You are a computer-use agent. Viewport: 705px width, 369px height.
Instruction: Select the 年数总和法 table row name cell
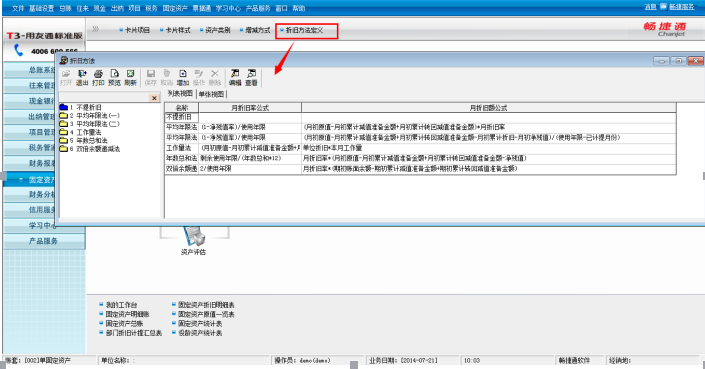click(x=182, y=158)
